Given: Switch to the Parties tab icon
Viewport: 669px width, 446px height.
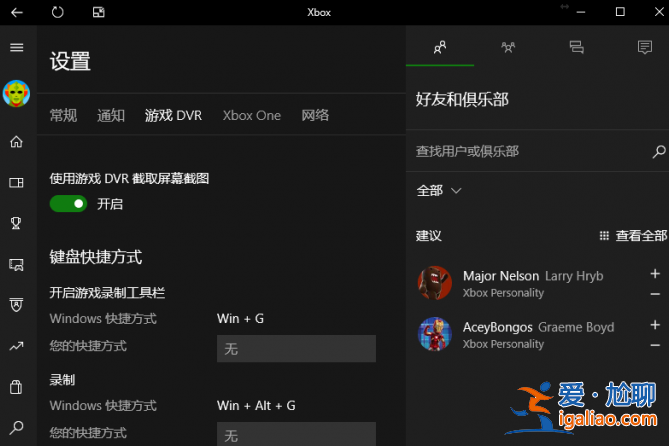Looking at the screenshot, I should [508, 47].
